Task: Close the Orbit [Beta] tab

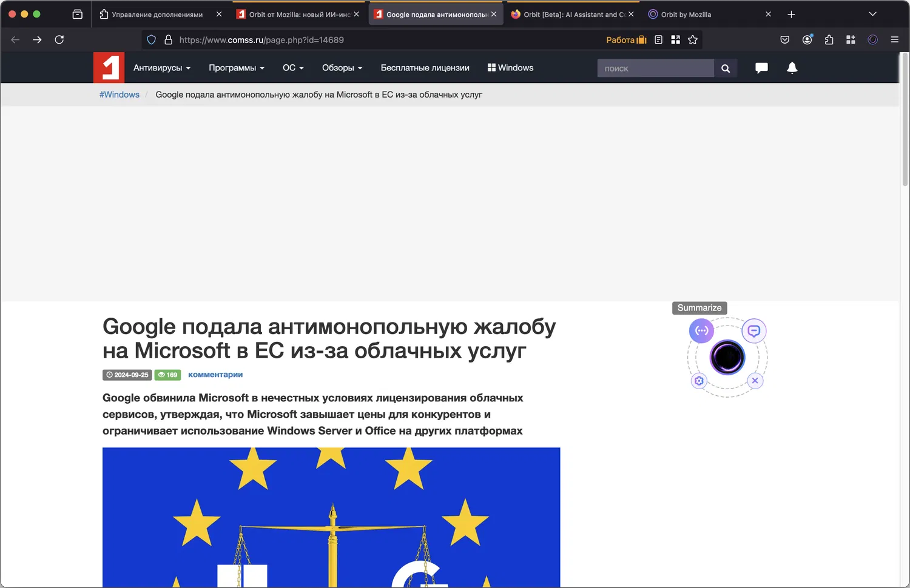Action: [631, 15]
